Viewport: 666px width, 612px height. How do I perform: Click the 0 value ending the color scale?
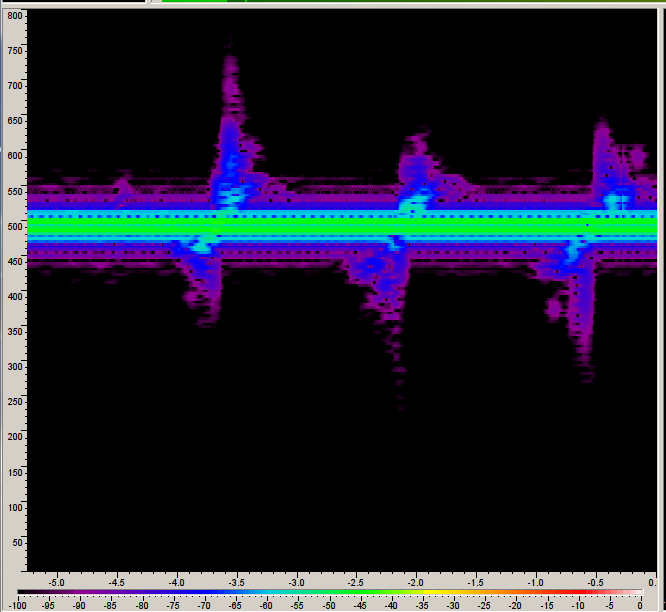point(640,606)
